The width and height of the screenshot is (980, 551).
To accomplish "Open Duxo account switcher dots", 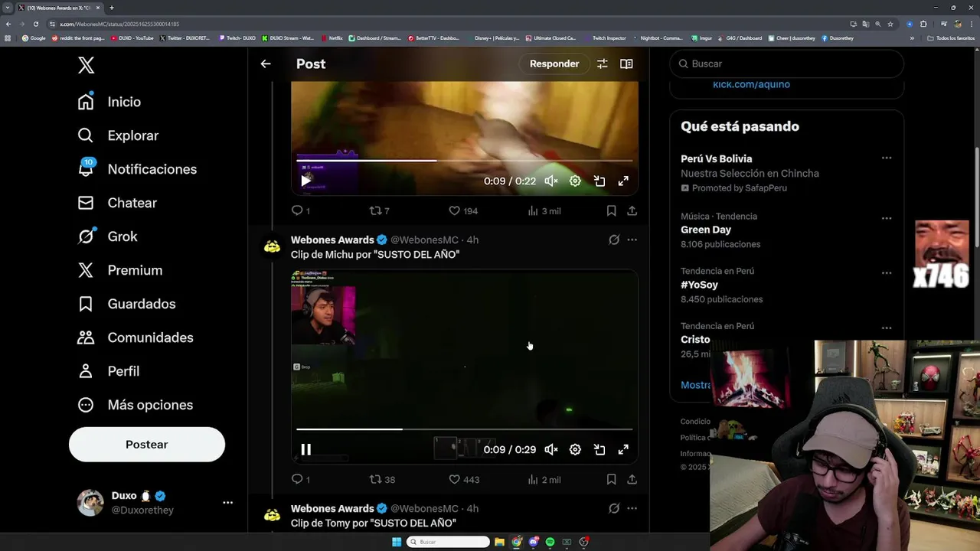I will pos(227,503).
